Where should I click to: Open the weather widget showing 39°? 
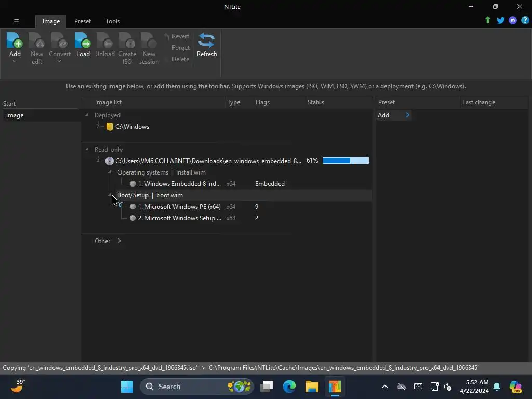click(x=18, y=386)
